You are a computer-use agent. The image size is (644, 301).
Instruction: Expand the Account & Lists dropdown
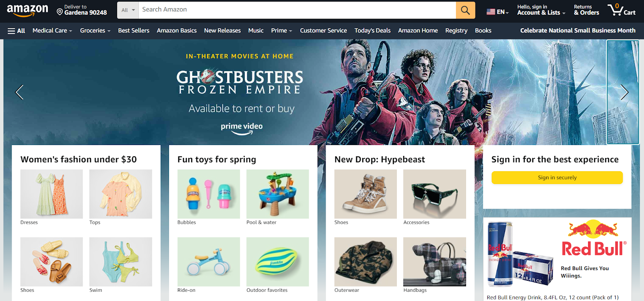[541, 10]
